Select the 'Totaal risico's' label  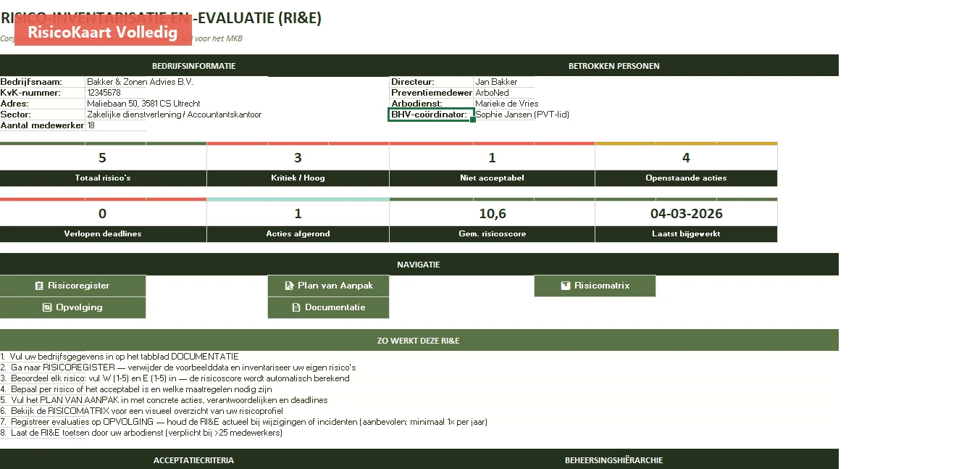[x=103, y=178]
